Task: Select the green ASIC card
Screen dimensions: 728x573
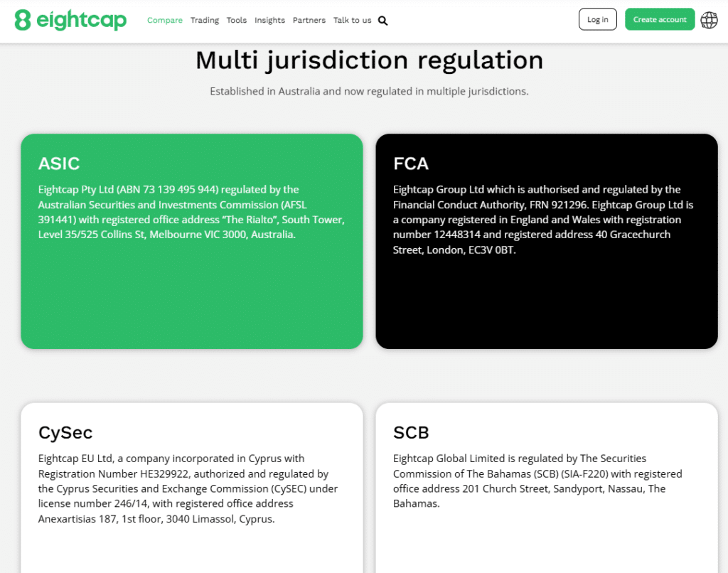Action: (x=192, y=242)
